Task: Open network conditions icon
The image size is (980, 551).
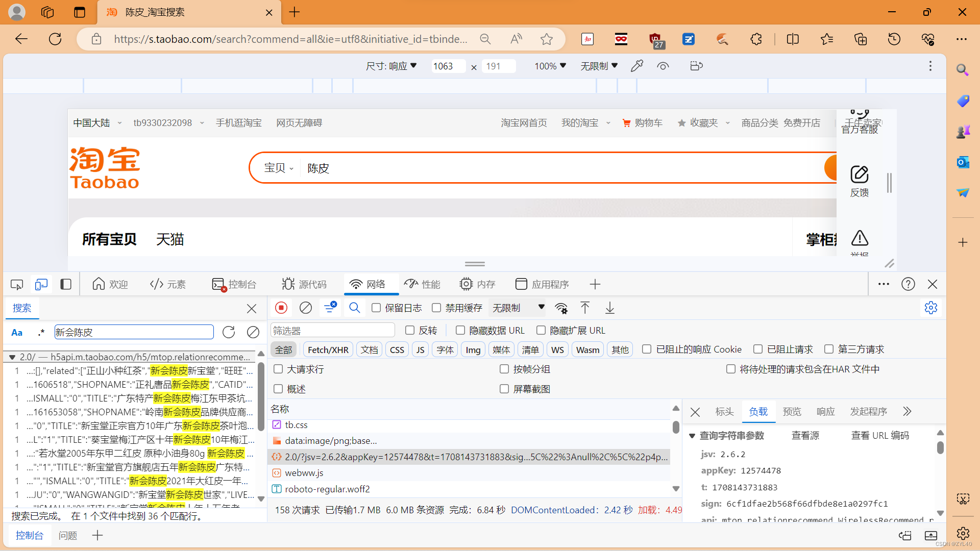Action: click(x=561, y=308)
